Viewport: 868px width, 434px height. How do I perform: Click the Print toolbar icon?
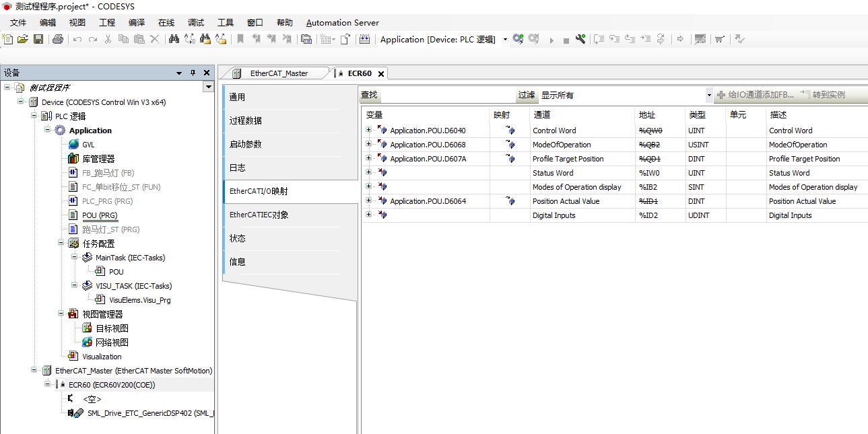[58, 39]
